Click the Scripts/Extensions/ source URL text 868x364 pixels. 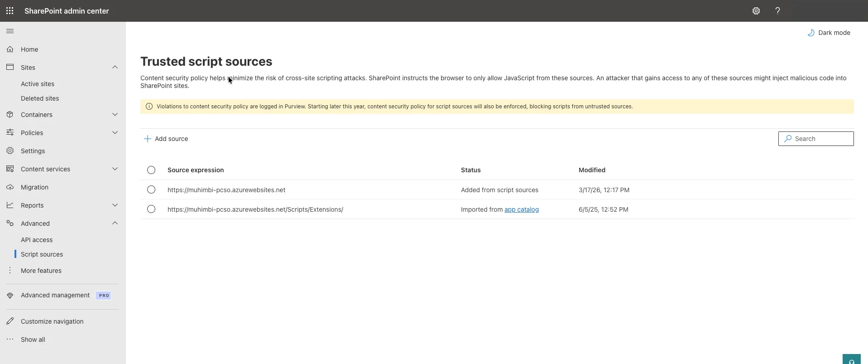coord(255,209)
